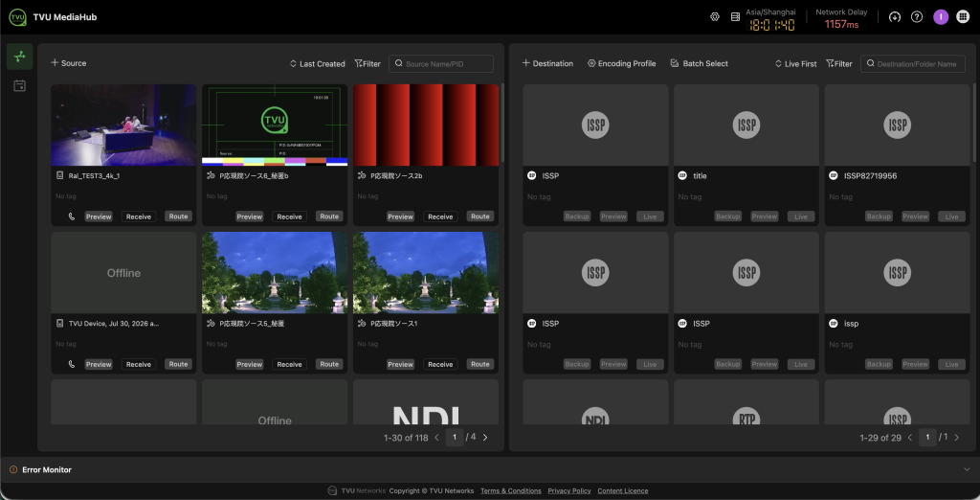980x500 pixels.
Task: Open Encoding Profile settings
Action: (622, 63)
